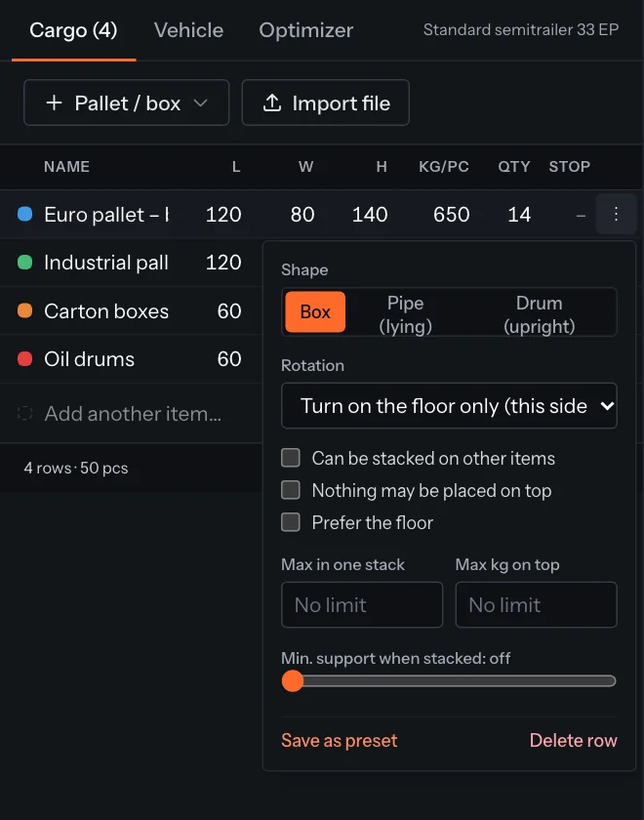Click the Add another item field

pos(133,414)
